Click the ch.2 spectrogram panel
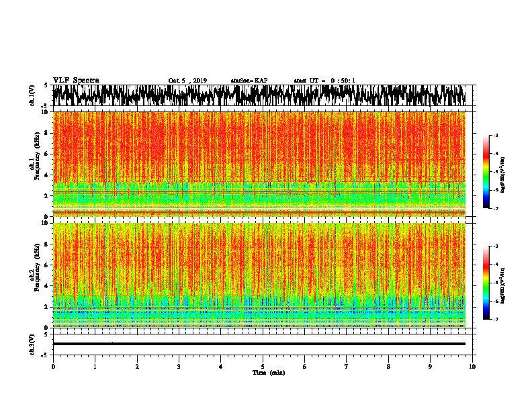532x411 pixels. click(259, 275)
